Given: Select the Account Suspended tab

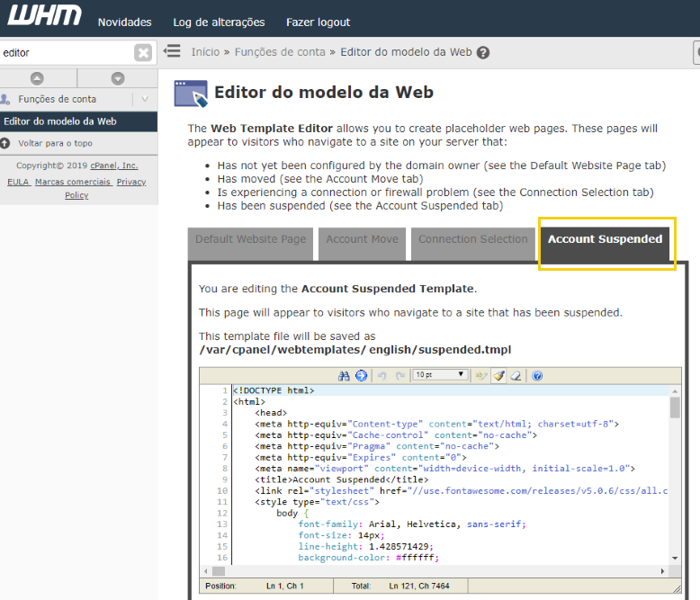Looking at the screenshot, I should click(605, 244).
